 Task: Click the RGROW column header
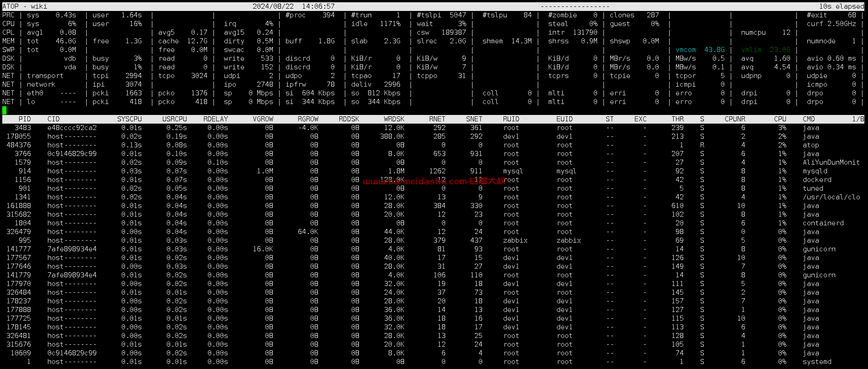point(308,119)
